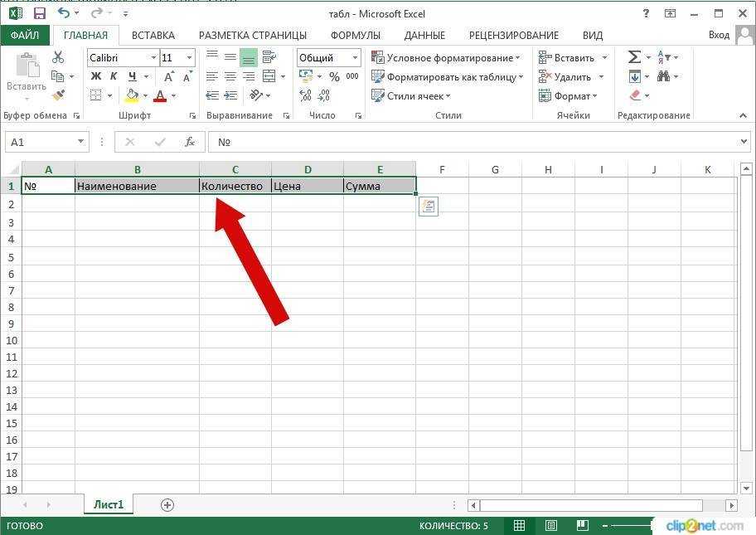Click Increase Decimal icon

click(x=305, y=95)
